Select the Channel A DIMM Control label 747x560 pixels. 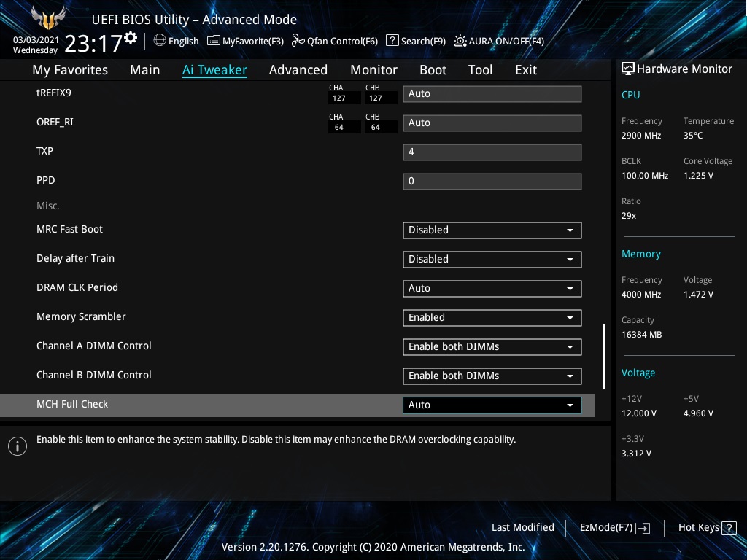[94, 346]
